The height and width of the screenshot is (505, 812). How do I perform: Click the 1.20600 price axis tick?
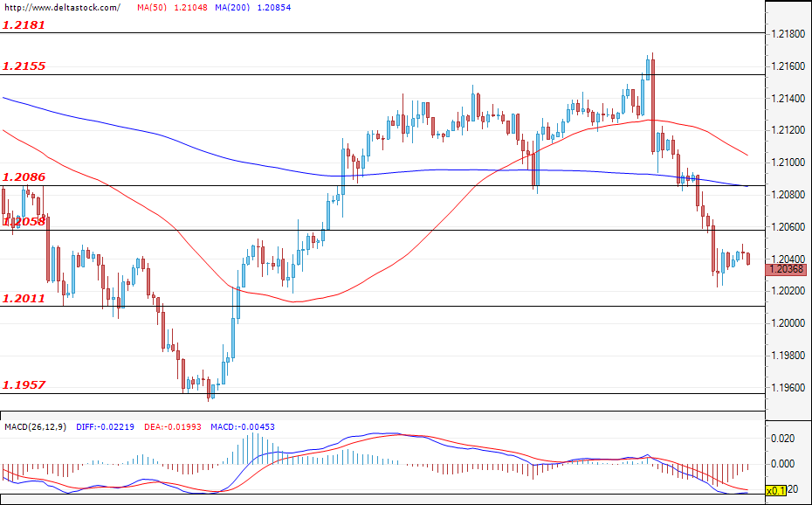tap(788, 227)
